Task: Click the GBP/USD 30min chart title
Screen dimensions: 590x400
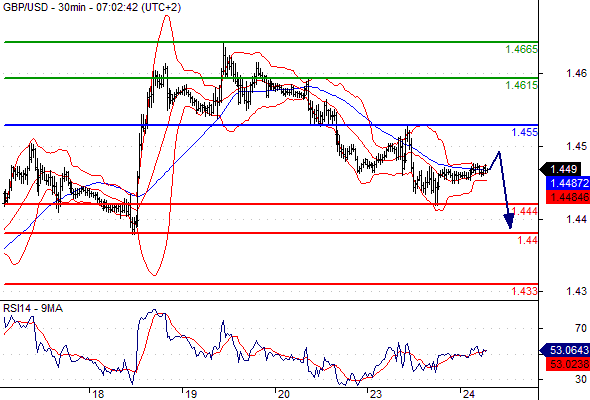Action: click(92, 7)
